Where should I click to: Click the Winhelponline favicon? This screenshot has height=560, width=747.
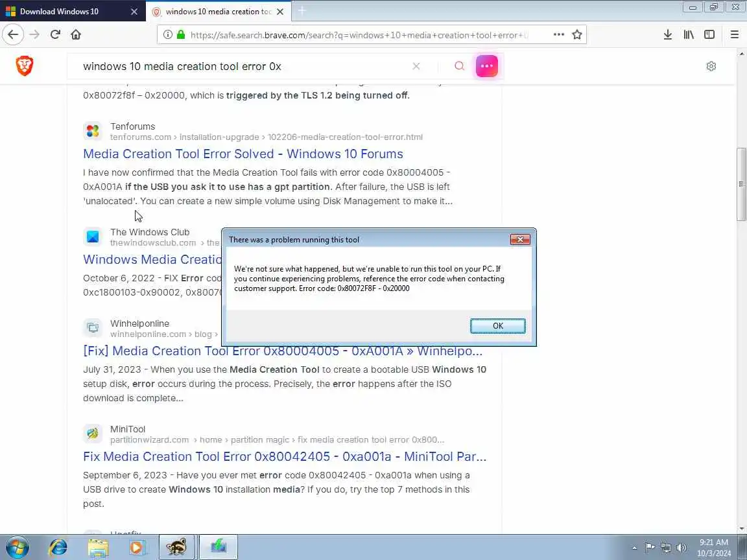tap(93, 328)
